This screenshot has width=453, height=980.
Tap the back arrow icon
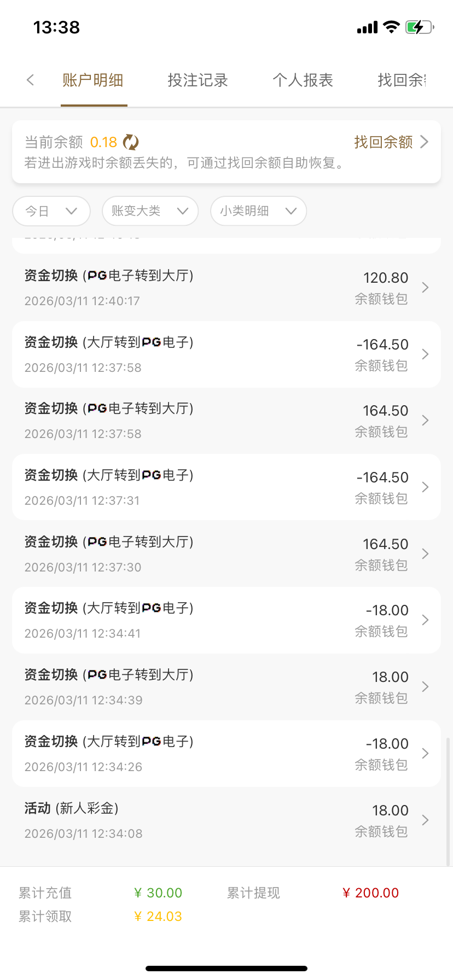(x=31, y=80)
